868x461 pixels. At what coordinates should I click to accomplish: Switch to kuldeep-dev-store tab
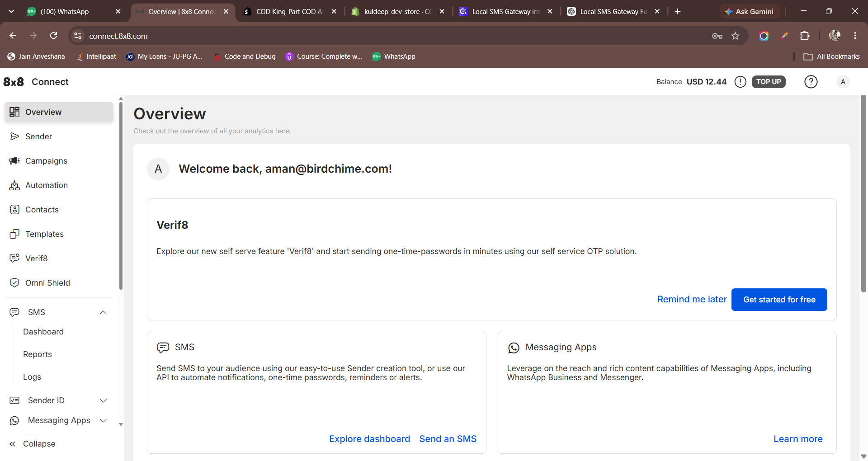(x=398, y=12)
